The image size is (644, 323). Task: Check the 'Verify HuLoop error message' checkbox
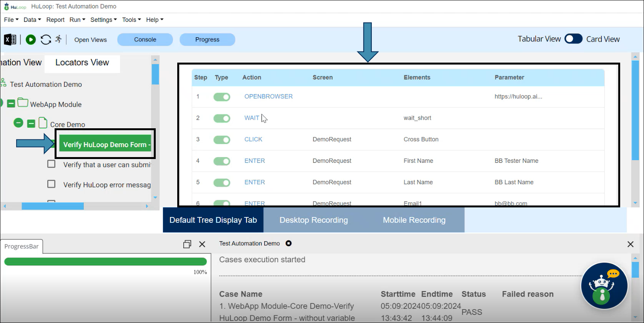[51, 184]
